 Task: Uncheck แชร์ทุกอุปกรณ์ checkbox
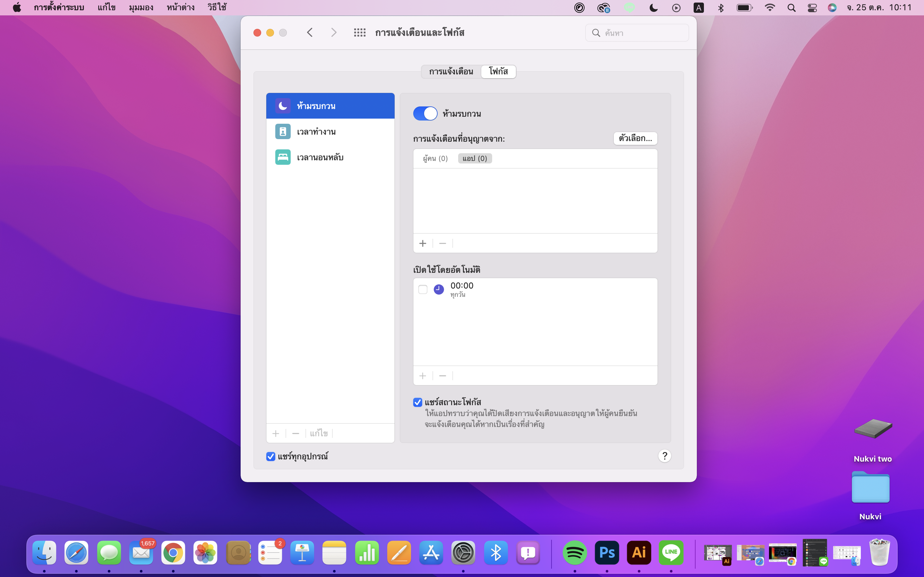tap(271, 456)
